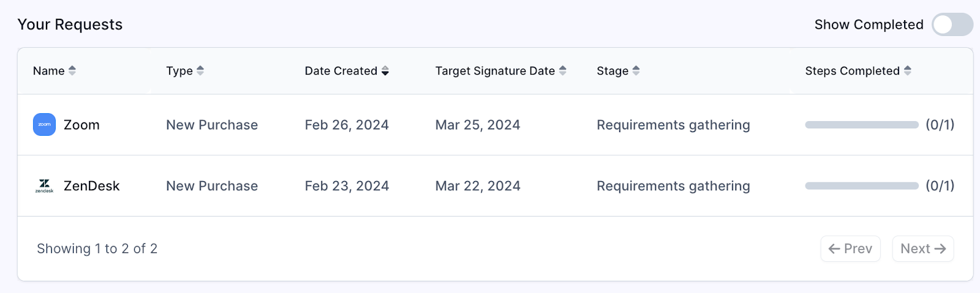Sort by Steps Completed arrows
The width and height of the screenshot is (980, 293).
tap(908, 71)
